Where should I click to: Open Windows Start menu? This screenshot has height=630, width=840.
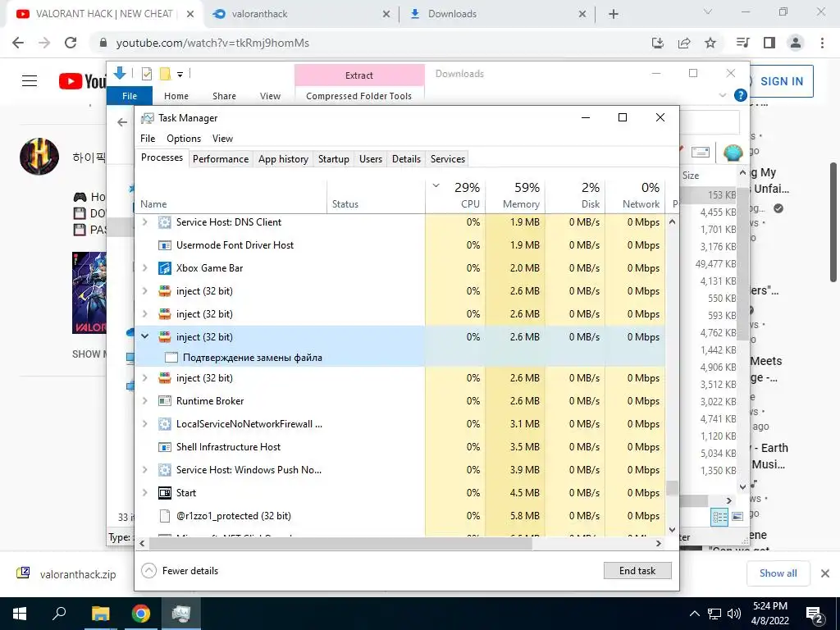[x=20, y=614]
